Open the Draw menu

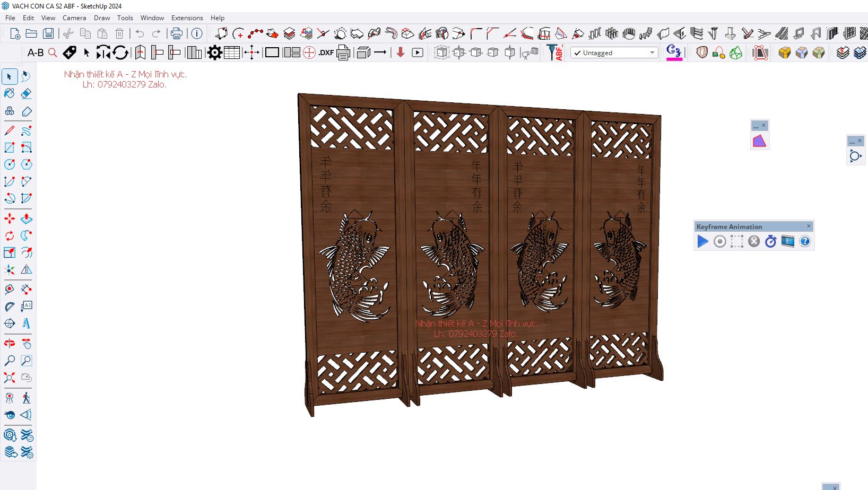[102, 18]
